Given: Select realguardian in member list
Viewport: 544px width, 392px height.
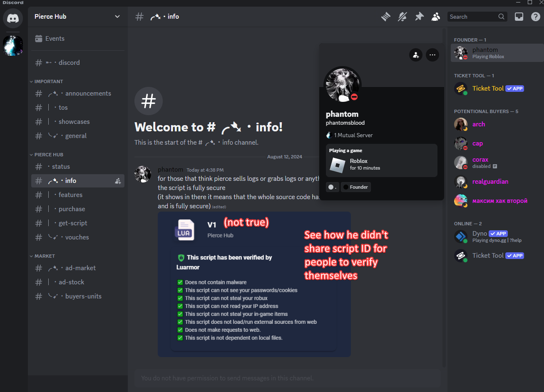Looking at the screenshot, I should point(497,182).
